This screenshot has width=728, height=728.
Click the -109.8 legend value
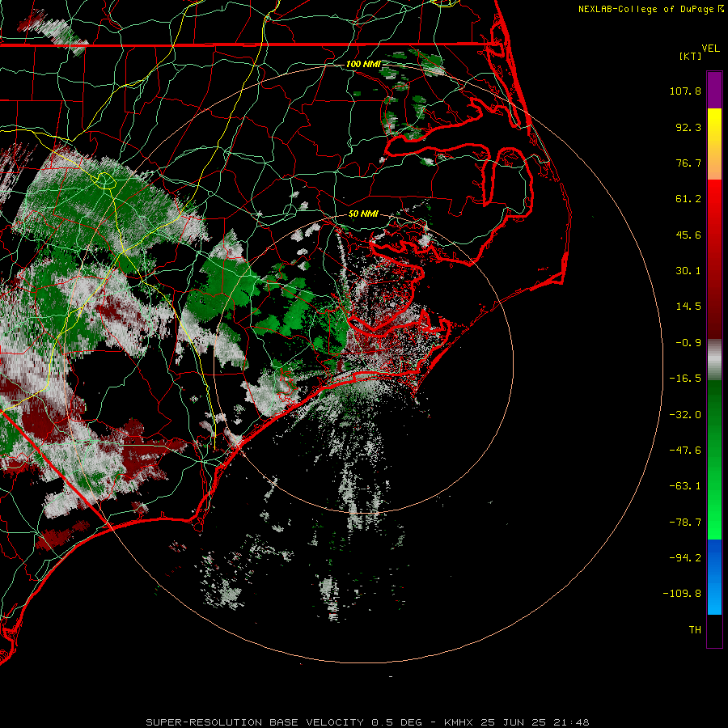coord(682,594)
